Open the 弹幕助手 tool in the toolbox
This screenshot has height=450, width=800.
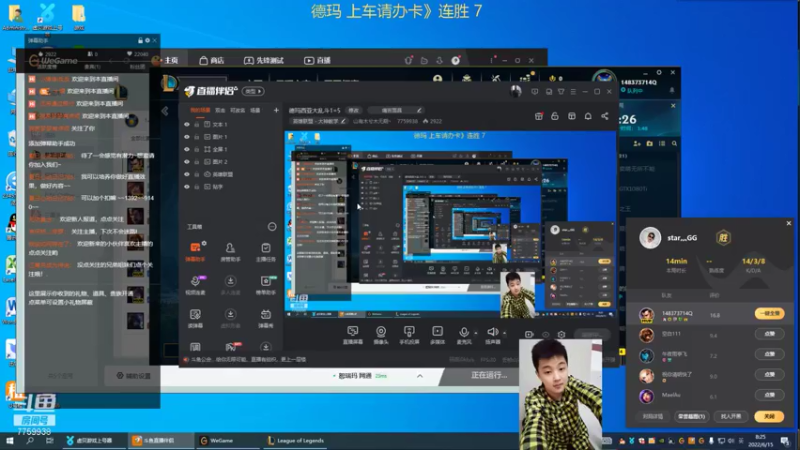point(195,252)
